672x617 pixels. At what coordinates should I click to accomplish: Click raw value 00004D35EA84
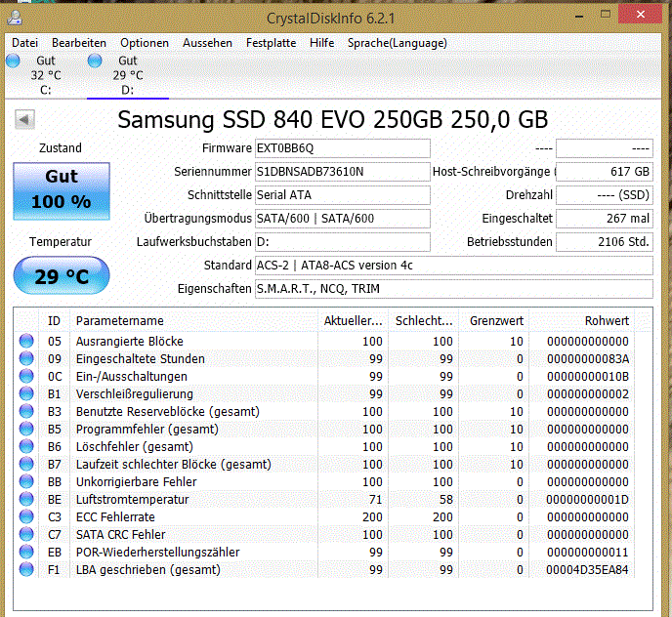pos(587,569)
